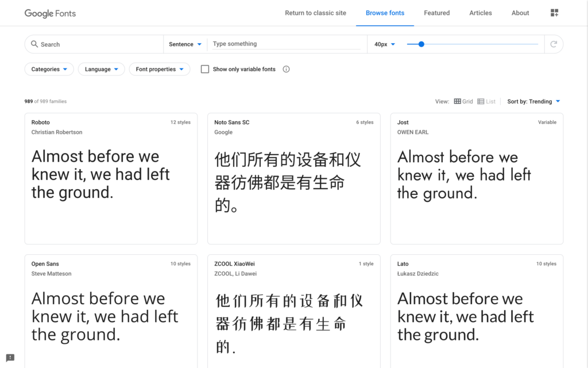Click Return to classic site link

pyautogui.click(x=315, y=13)
